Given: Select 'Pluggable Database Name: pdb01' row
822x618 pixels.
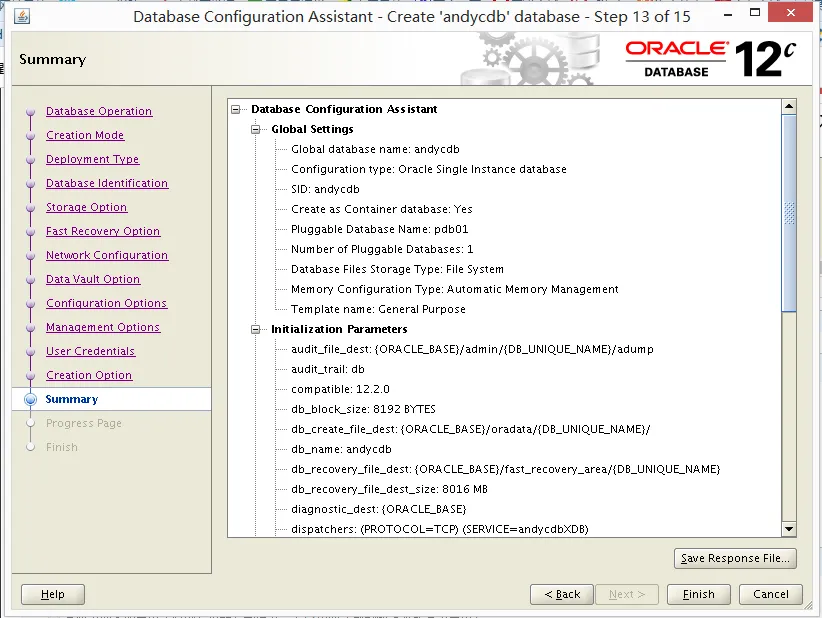Looking at the screenshot, I should tap(380, 229).
